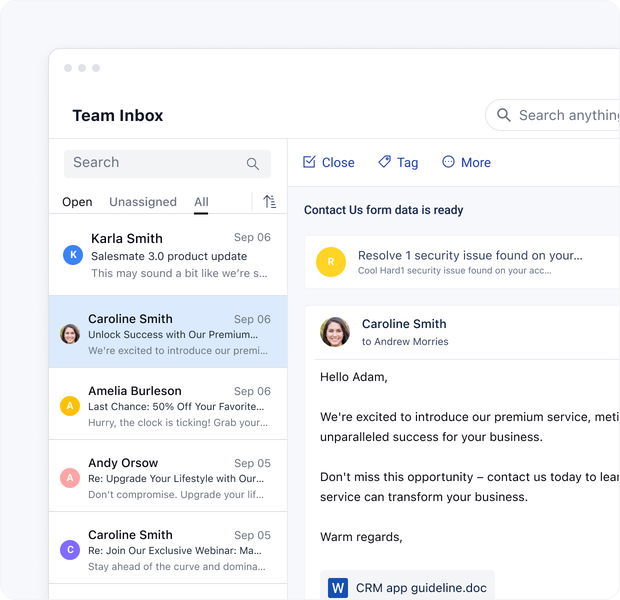
Task: Click the yellow A avatar for Amelia Burleson
Action: pos(70,406)
